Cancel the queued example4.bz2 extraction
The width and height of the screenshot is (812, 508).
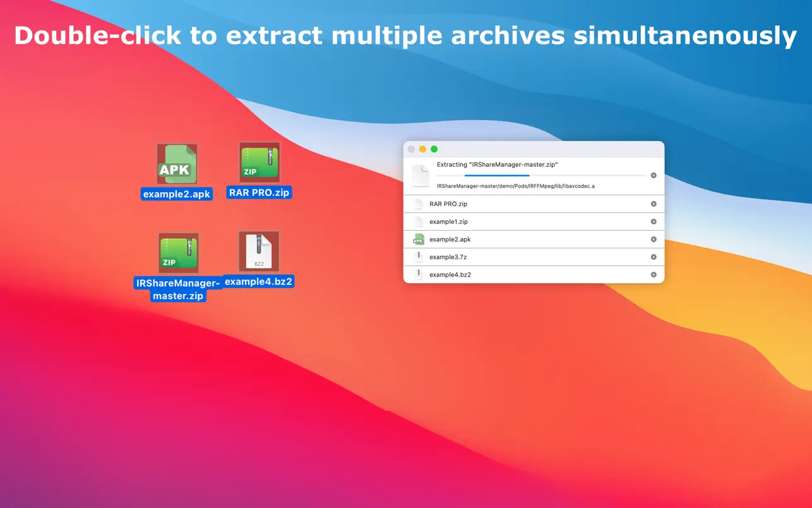click(654, 275)
